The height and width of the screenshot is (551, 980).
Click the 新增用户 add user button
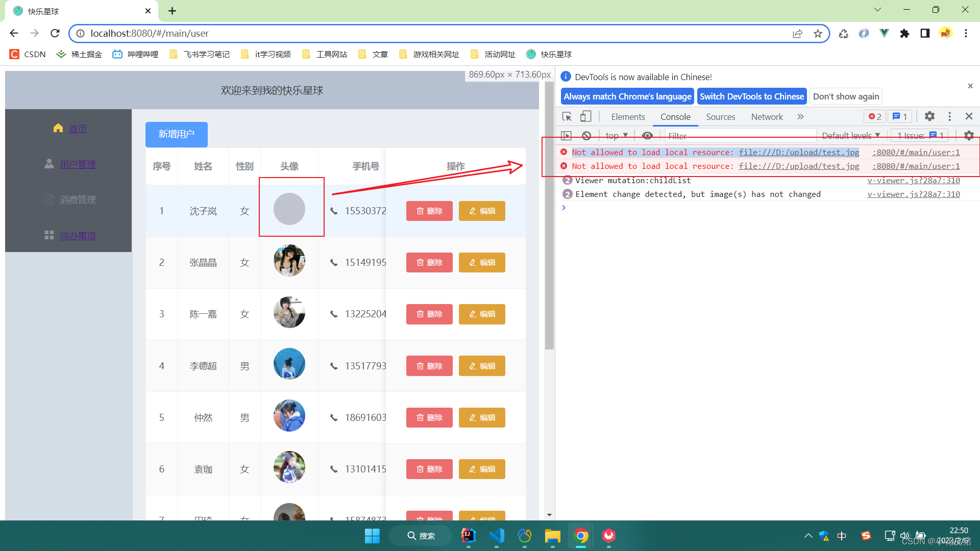176,134
